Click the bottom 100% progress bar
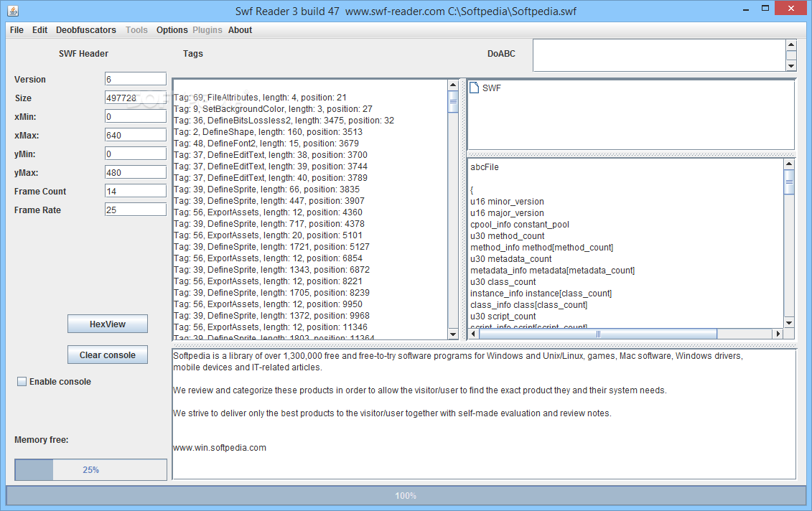The width and height of the screenshot is (812, 511). click(x=406, y=495)
